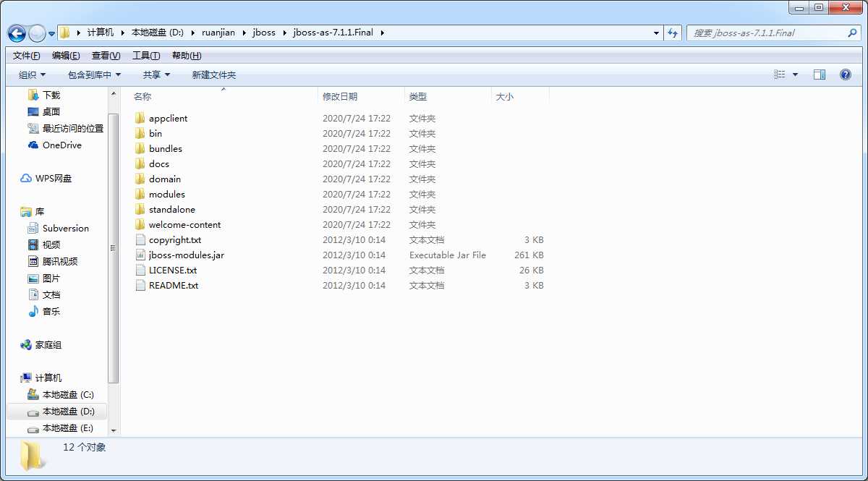Select the copyright.txt file icon
This screenshot has height=481, width=868.
(x=140, y=239)
